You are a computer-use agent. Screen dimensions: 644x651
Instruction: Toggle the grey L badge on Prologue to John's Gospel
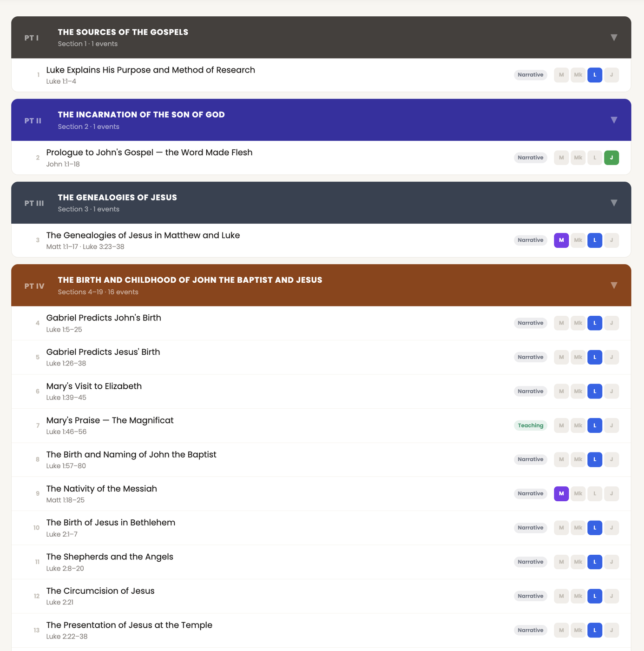[595, 158]
